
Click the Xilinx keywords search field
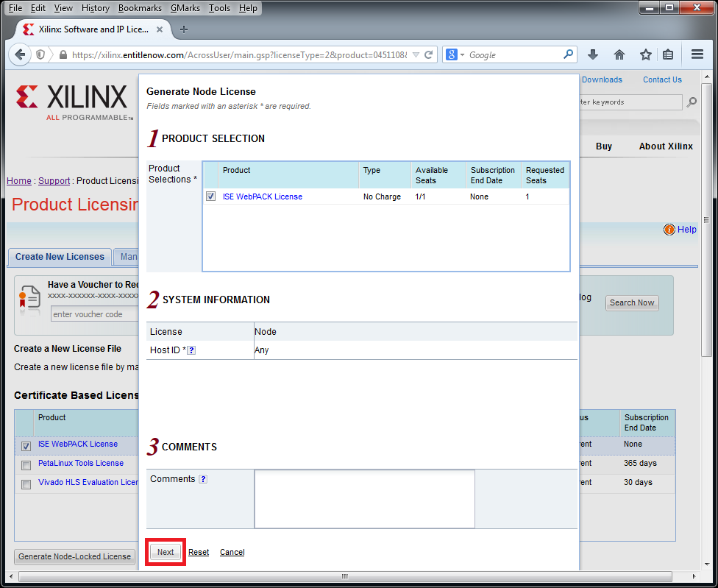(630, 102)
